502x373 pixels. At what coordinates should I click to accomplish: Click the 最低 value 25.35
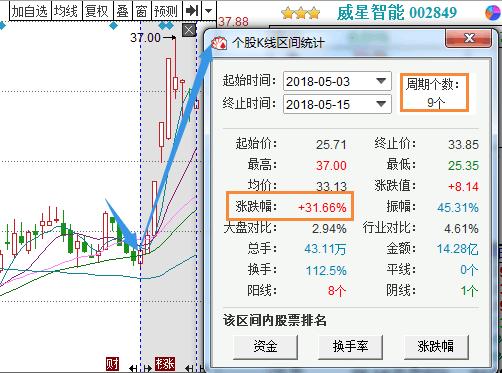click(x=463, y=165)
